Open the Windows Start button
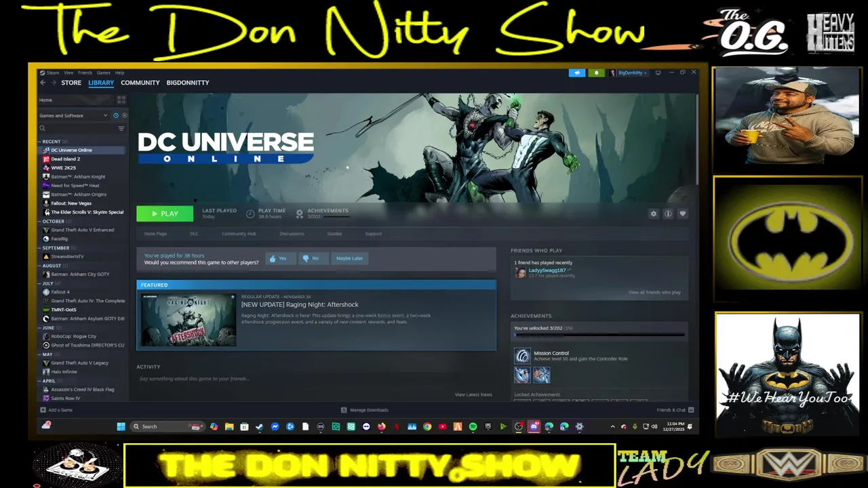The height and width of the screenshot is (488, 868). coord(121,426)
